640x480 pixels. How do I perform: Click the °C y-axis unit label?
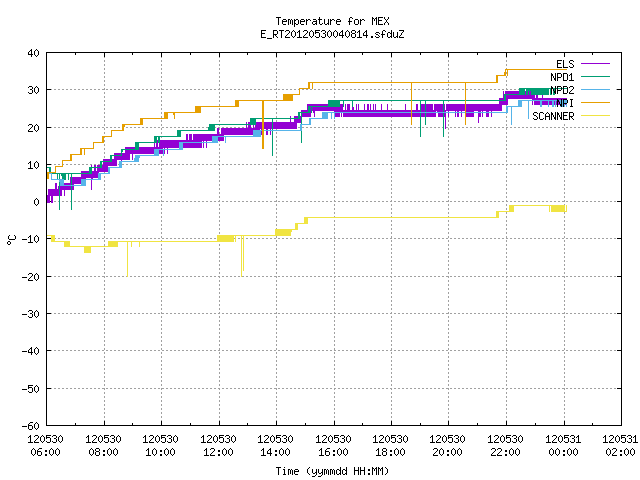(x=11, y=240)
